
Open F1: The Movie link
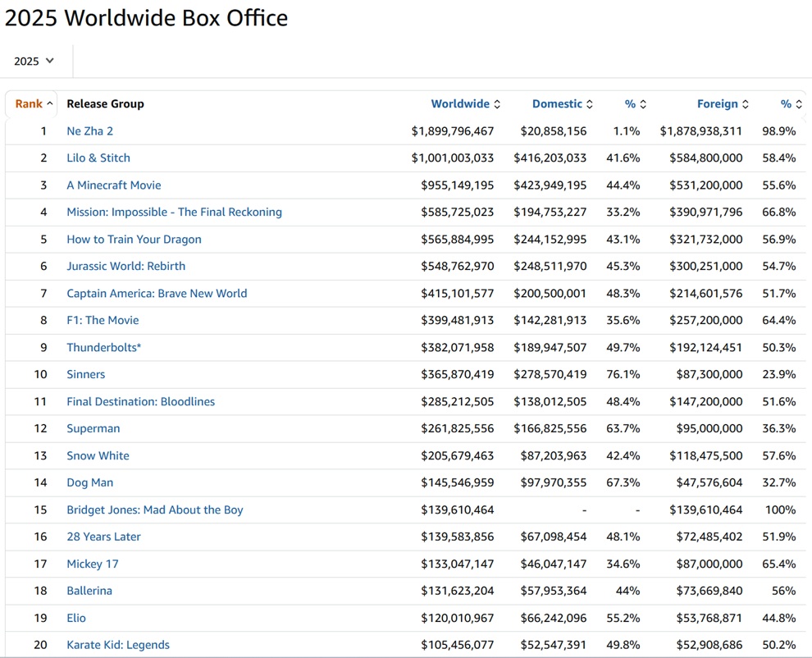pos(103,320)
